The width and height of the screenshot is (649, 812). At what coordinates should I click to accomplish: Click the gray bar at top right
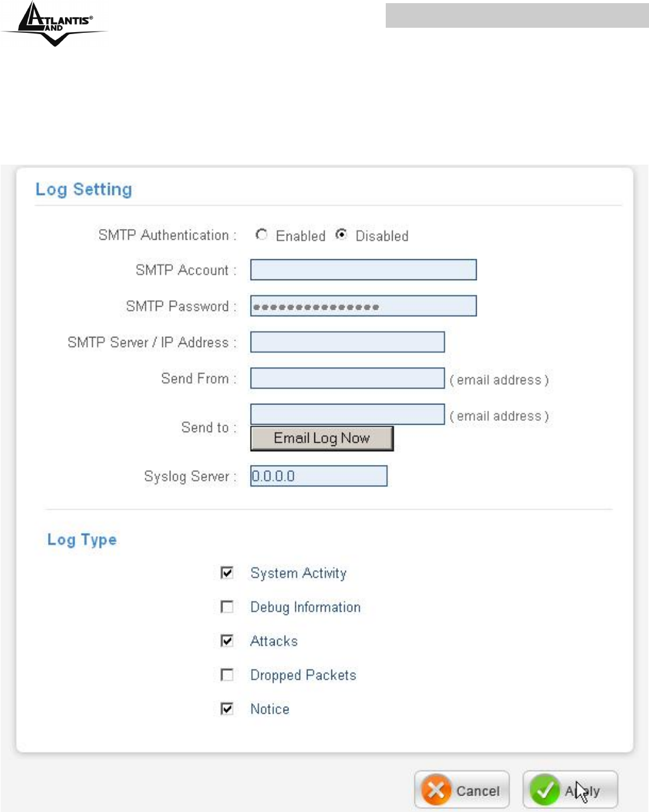point(516,14)
